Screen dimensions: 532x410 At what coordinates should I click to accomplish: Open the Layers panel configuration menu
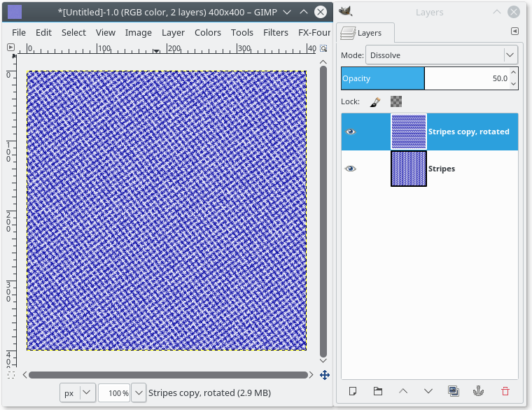click(x=514, y=31)
